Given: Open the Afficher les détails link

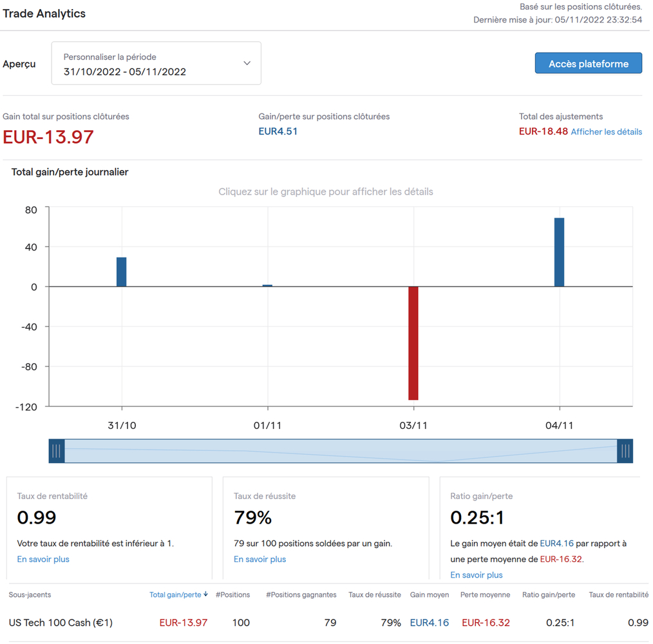Looking at the screenshot, I should [x=606, y=131].
